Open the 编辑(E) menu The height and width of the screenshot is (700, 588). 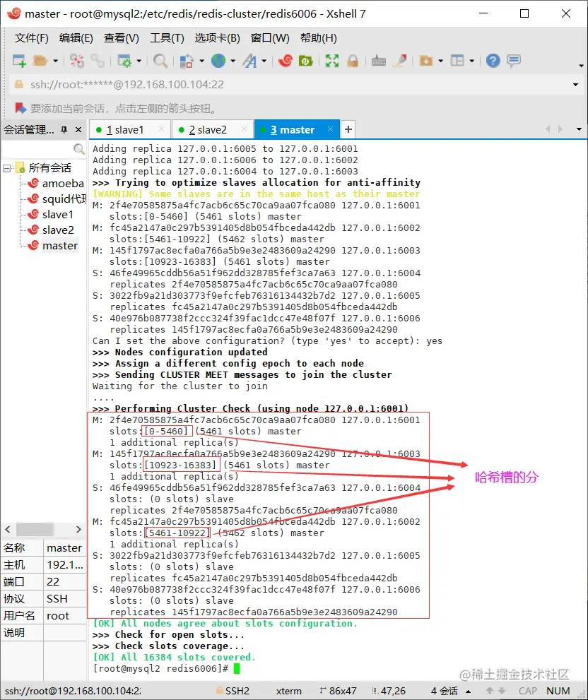pos(76,38)
